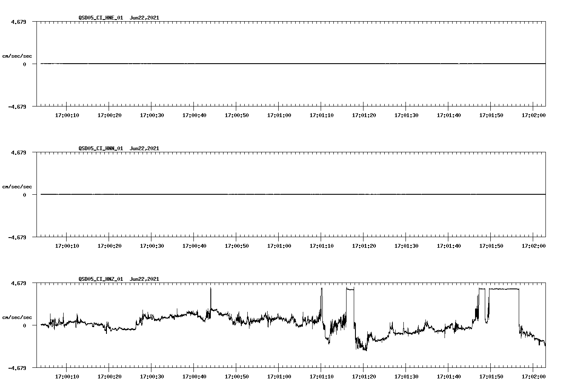Click the 4.679 top label of HNN plot

click(18, 152)
